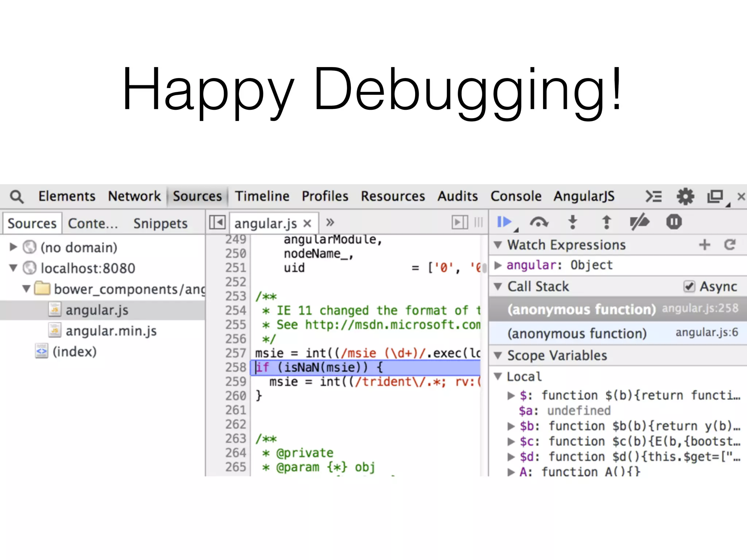The width and height of the screenshot is (747, 560).
Task: Collapse the localhost:8080 tree node
Action: pos(13,268)
